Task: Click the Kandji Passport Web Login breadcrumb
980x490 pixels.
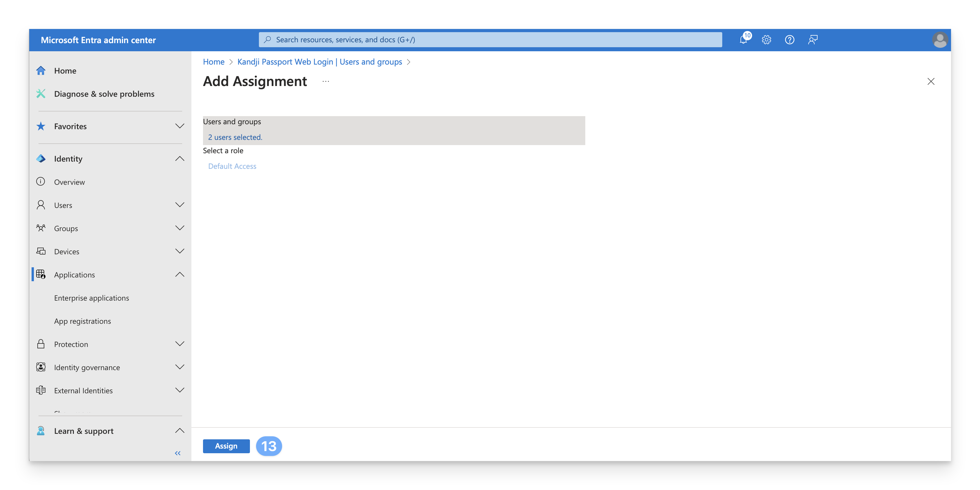Action: click(x=319, y=62)
